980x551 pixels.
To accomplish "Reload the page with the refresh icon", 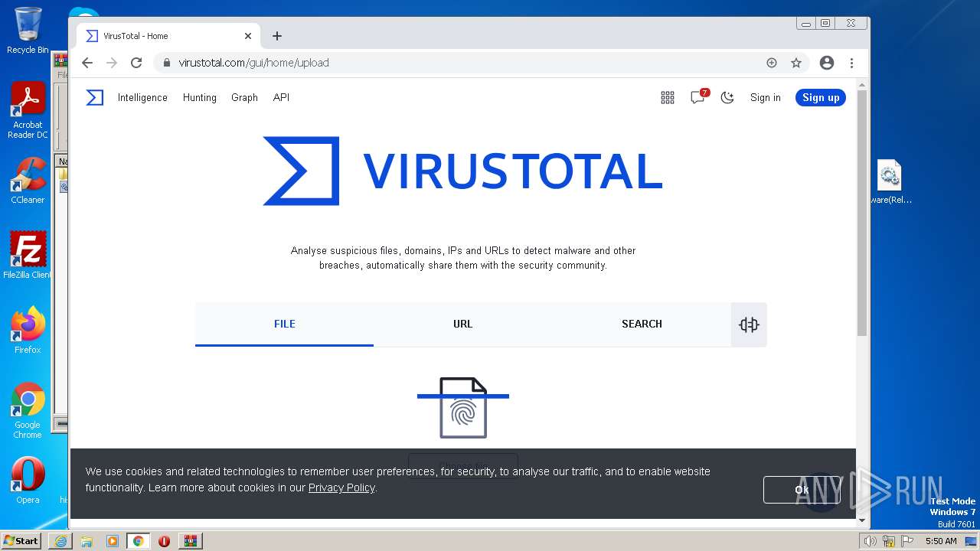I will [136, 63].
